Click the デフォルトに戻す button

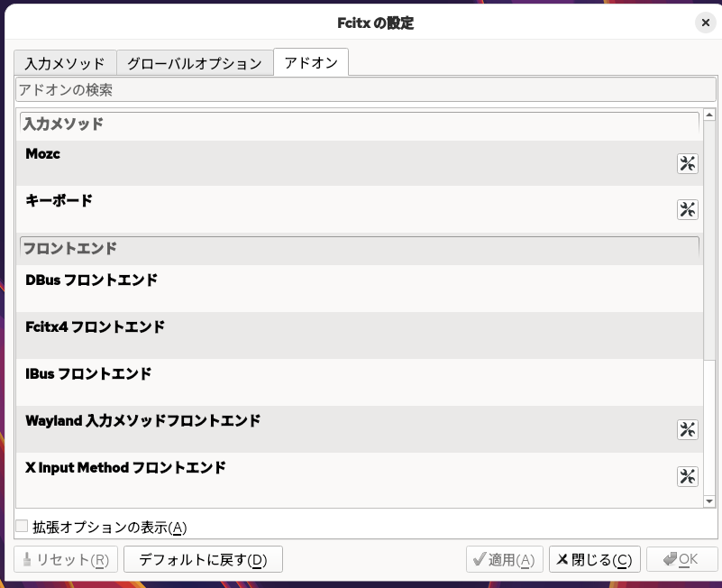pyautogui.click(x=202, y=559)
